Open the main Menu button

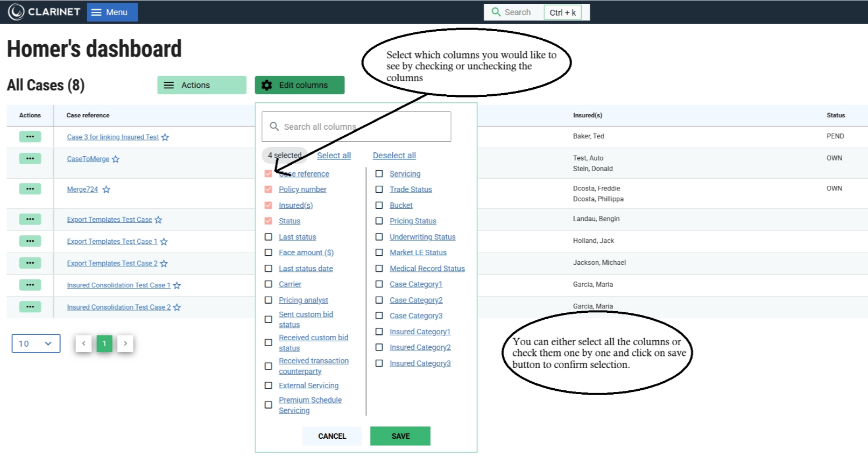[112, 12]
